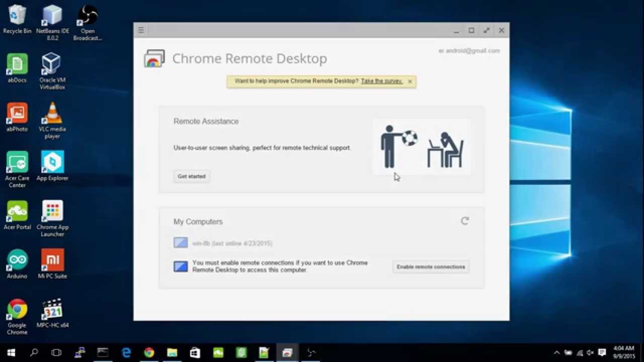
Task: Dismiss the survey banner with its X
Action: pyautogui.click(x=410, y=81)
